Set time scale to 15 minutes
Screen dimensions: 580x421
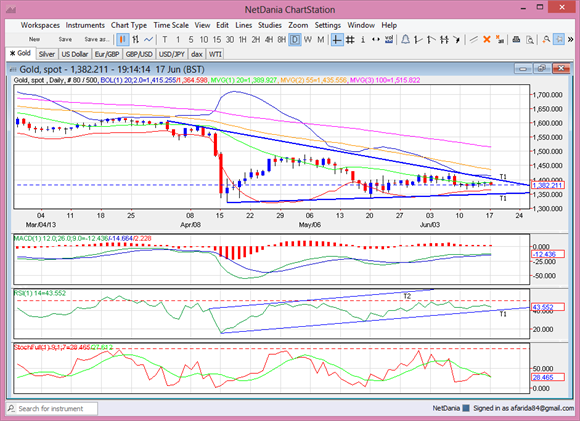click(x=217, y=40)
